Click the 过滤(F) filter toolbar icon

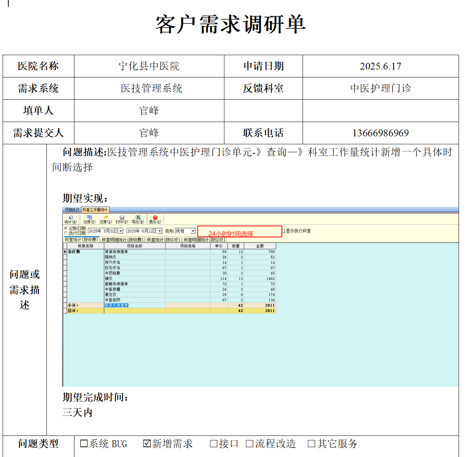(90, 219)
